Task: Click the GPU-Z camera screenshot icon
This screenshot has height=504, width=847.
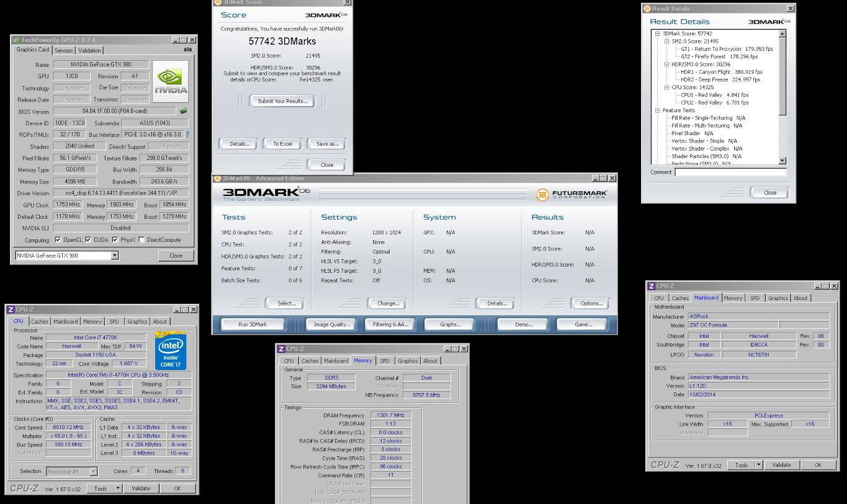Action: click(x=187, y=50)
